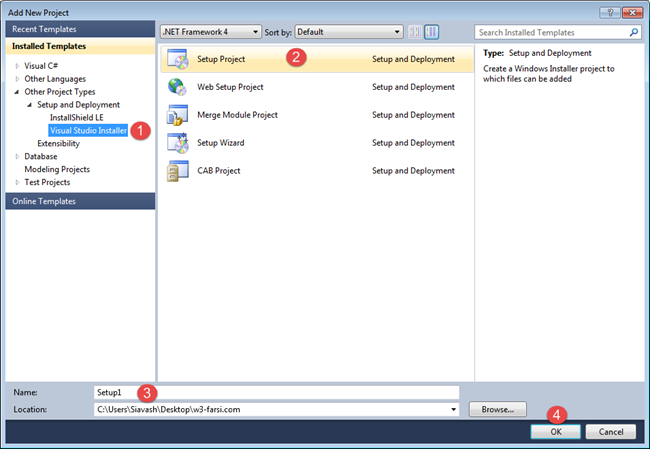This screenshot has height=449, width=650.
Task: Click the help question mark button
Action: click(x=610, y=13)
